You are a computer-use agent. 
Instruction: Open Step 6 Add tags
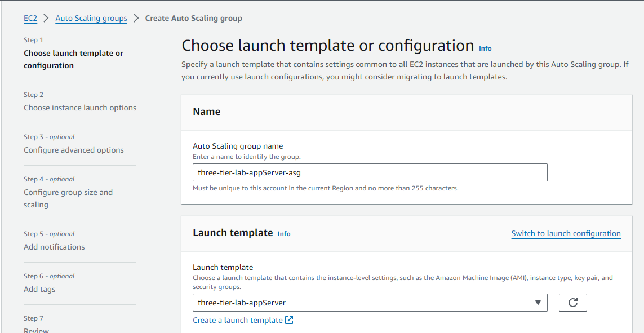coord(39,289)
